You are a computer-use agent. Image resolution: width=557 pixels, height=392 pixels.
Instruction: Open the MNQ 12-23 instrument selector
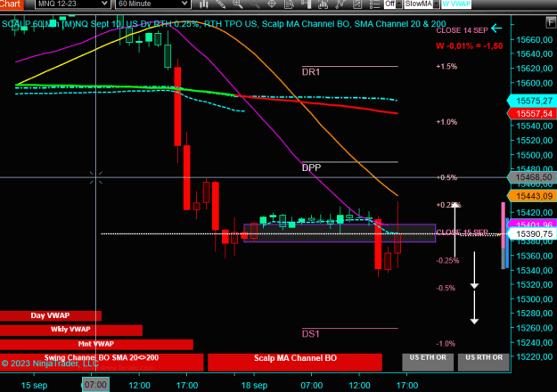72,4
